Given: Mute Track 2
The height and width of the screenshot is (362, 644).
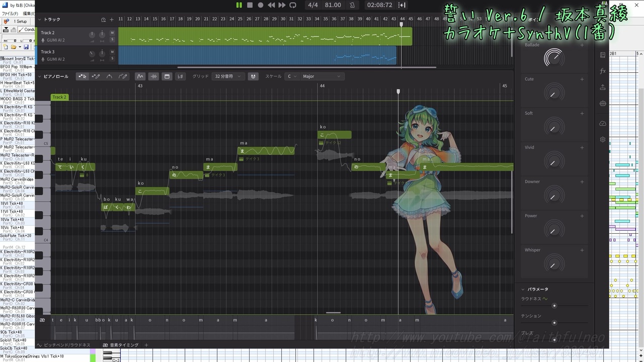Looking at the screenshot, I should pos(112,33).
